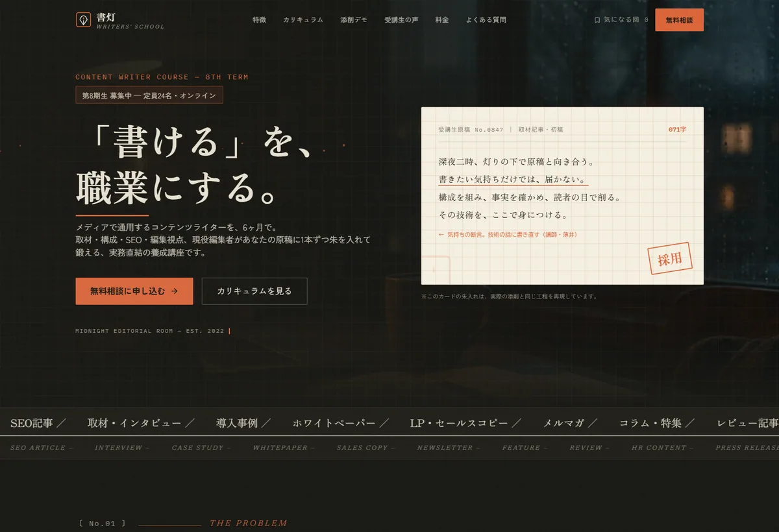779x532 pixels.
Task: Click CONTENT WRITER COURSE — 8TH TERM text
Action: click(162, 77)
